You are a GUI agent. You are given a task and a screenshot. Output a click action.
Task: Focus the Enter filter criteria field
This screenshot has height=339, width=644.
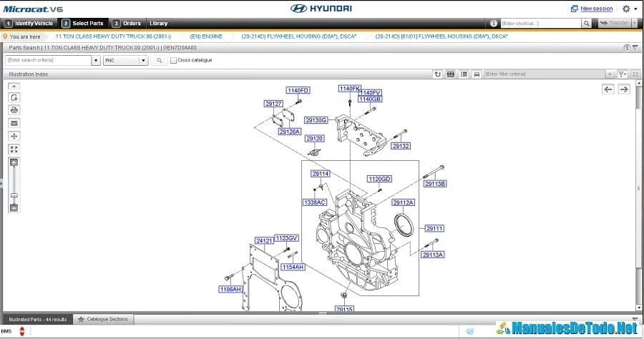pyautogui.click(x=545, y=74)
